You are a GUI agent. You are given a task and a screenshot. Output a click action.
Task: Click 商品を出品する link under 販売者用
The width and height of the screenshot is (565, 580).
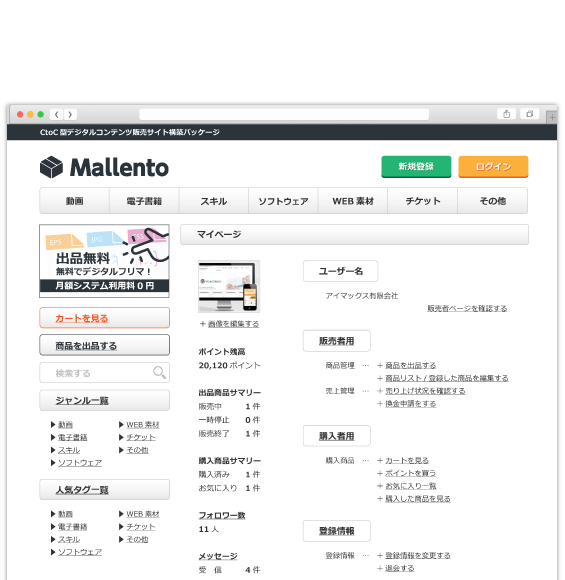[411, 365]
